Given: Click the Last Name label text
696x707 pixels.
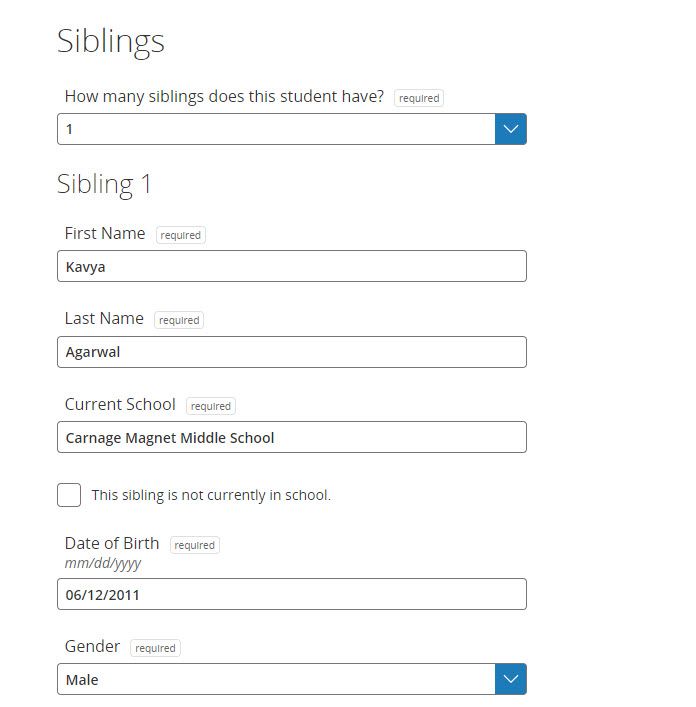Looking at the screenshot, I should pyautogui.click(x=104, y=318).
